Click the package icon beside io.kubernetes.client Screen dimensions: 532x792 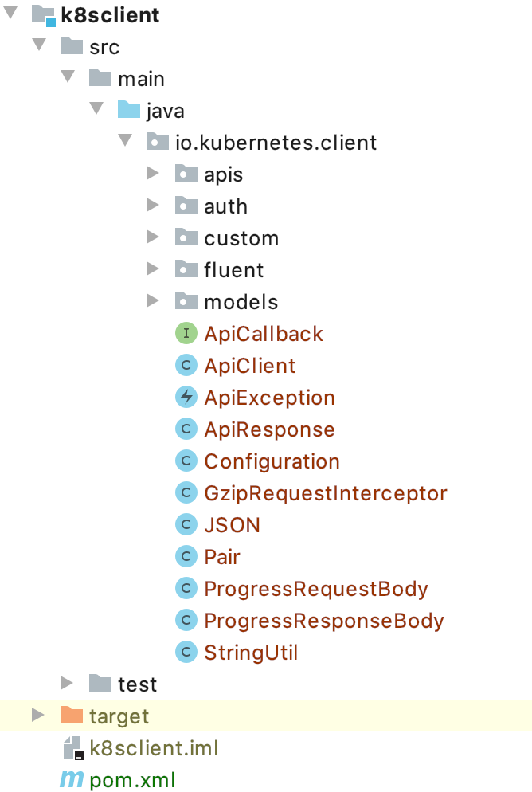point(156,142)
